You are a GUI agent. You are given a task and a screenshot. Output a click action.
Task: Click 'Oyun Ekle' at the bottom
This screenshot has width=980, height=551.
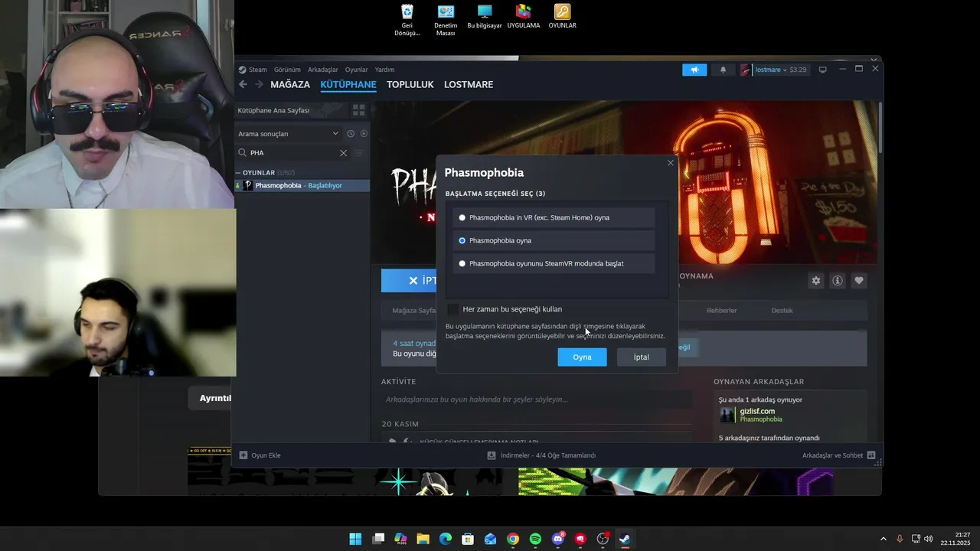tap(260, 455)
